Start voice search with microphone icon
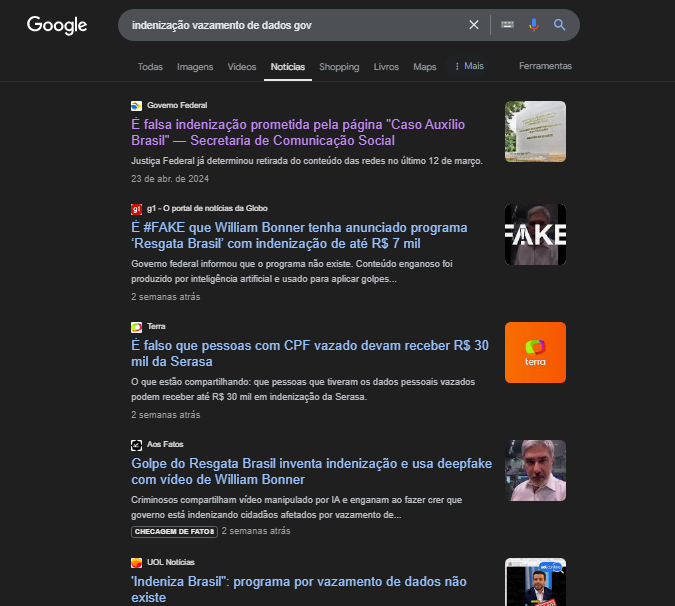 tap(533, 25)
